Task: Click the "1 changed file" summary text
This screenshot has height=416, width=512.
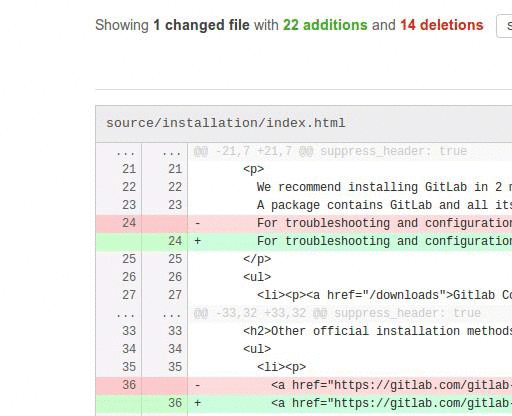Action: (201, 25)
